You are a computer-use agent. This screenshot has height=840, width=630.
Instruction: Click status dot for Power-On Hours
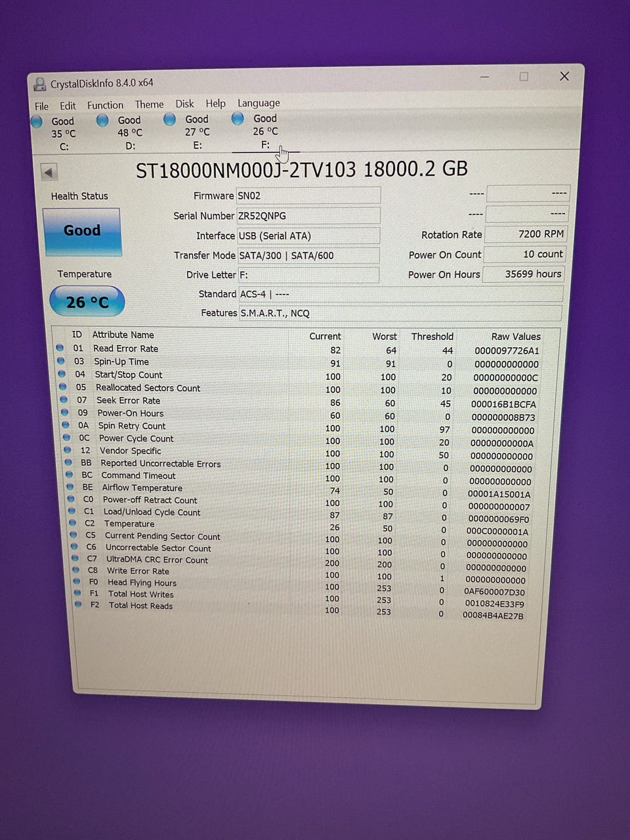pos(64,413)
